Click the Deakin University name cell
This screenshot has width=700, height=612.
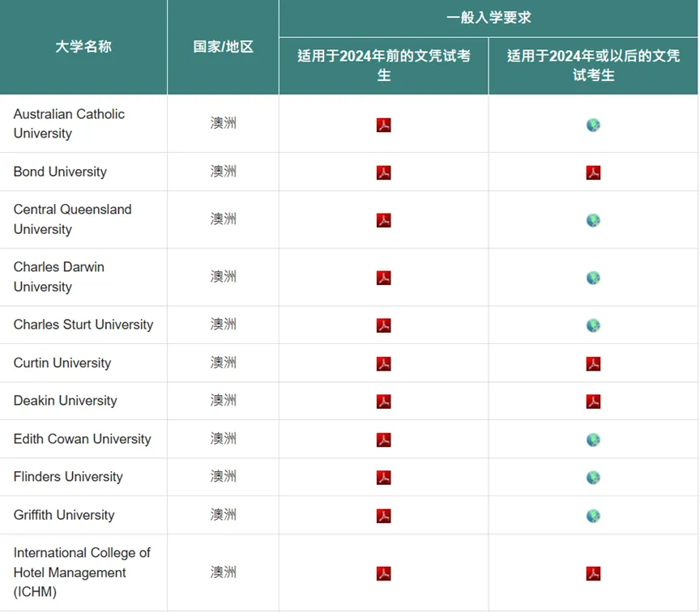[x=65, y=401]
